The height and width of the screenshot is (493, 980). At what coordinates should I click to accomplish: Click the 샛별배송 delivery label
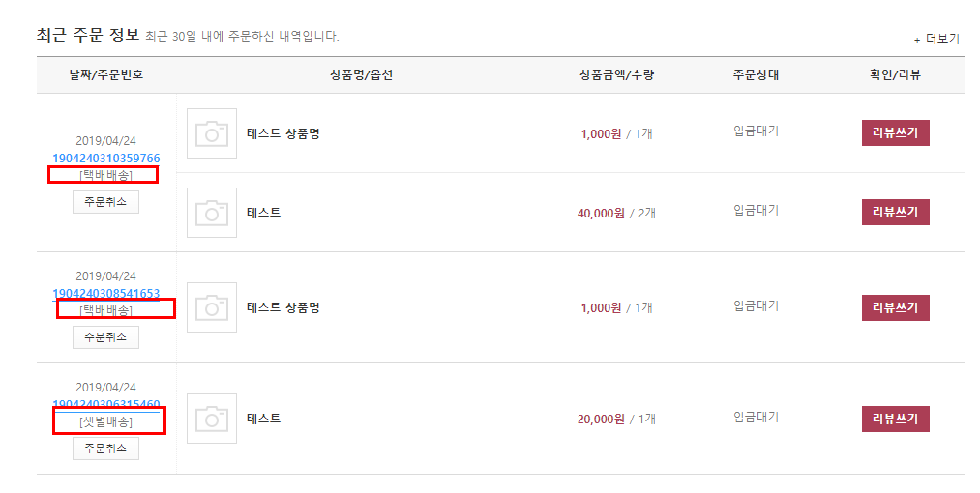tap(106, 422)
